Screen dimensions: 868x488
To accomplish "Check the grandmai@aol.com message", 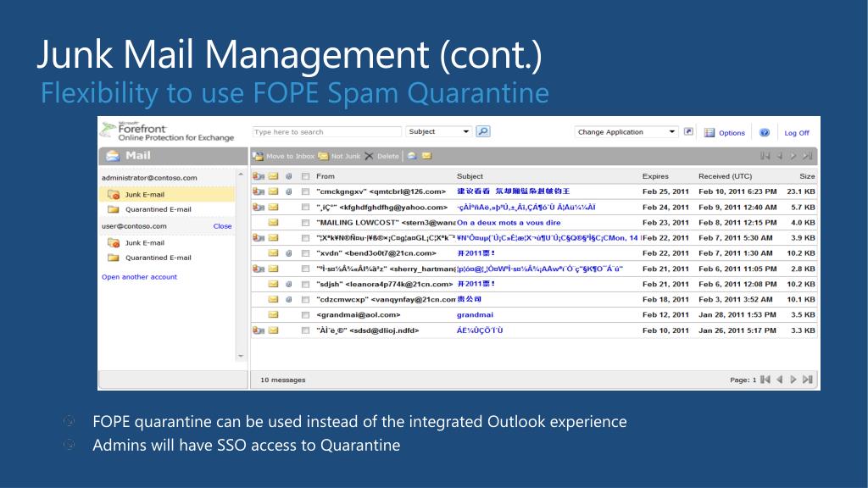I will pos(305,315).
